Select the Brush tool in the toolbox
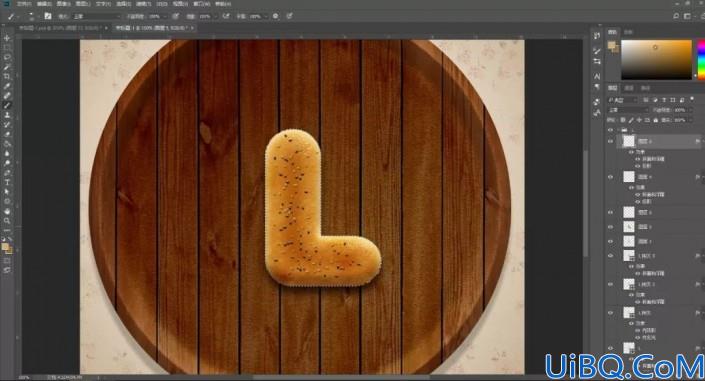Screen dimensions: 705x381 7,105
